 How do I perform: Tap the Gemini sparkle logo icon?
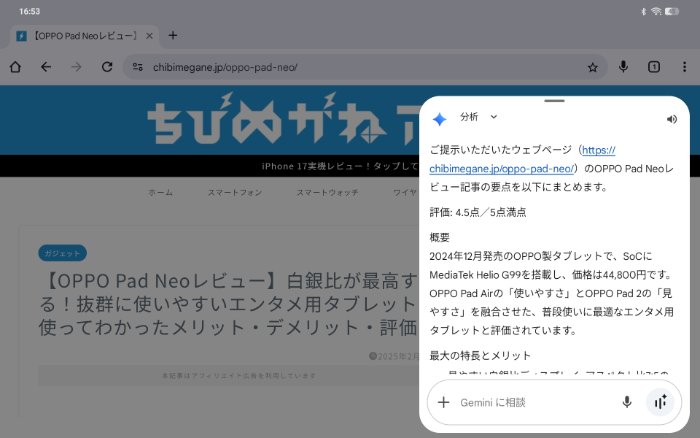click(439, 118)
